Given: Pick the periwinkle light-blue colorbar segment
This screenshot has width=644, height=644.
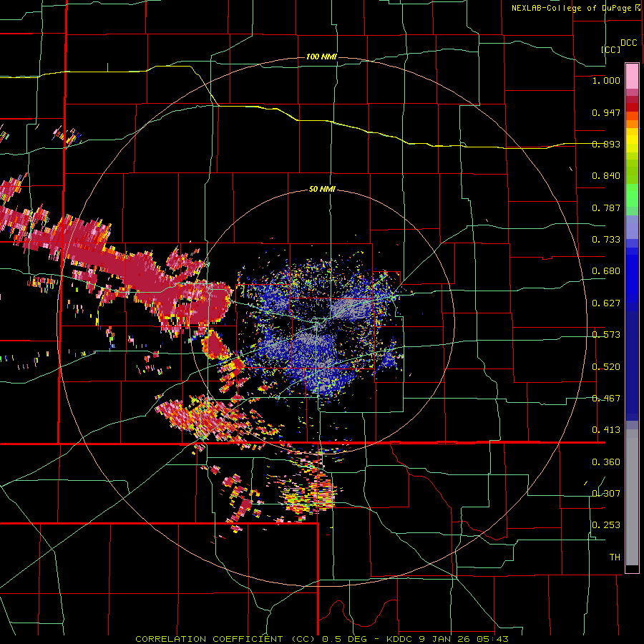Looking at the screenshot, I should [x=632, y=227].
